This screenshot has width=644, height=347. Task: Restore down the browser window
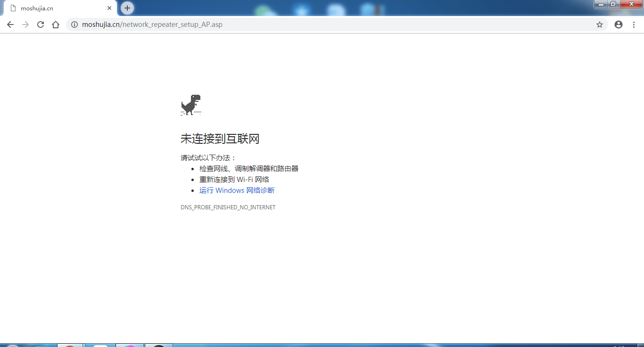613,4
